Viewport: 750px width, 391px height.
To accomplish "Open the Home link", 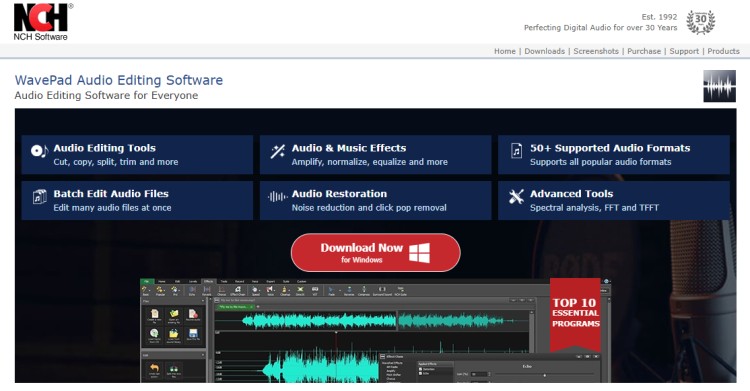I will pyautogui.click(x=505, y=51).
